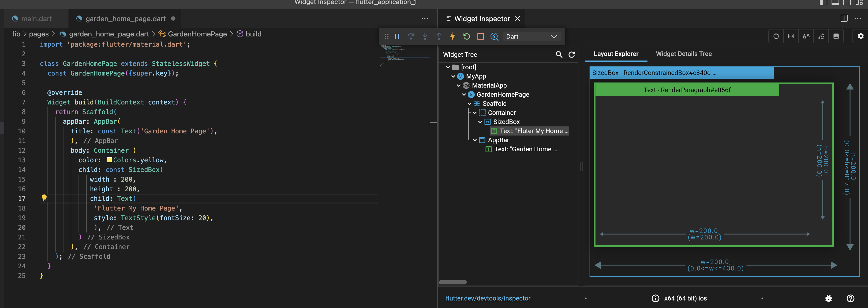Select Text "Garden Home" tree item
Image resolution: width=868 pixels, height=308 pixels.
coord(525,149)
